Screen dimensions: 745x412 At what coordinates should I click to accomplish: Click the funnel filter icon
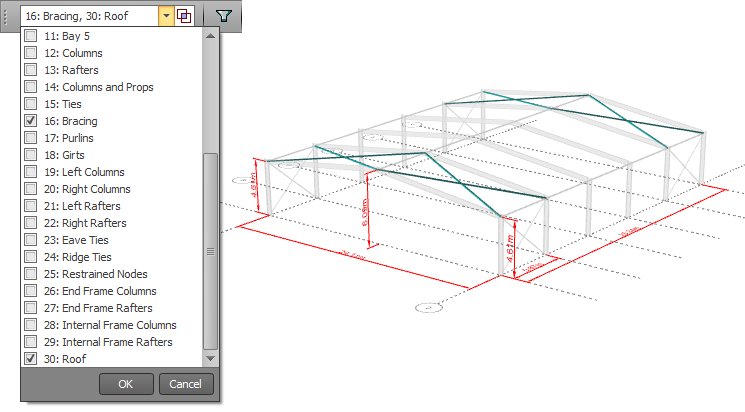[224, 16]
